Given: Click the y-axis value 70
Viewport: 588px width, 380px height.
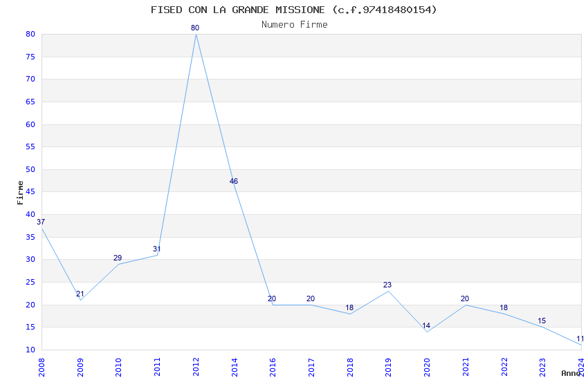Looking at the screenshot, I should pos(30,79).
